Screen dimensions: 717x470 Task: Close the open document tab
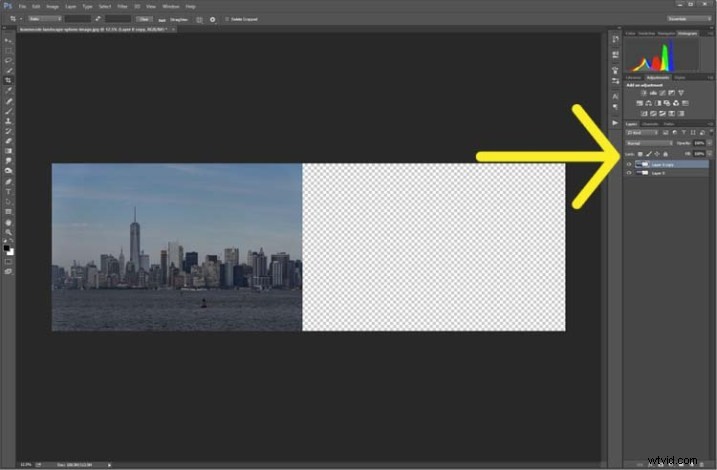[x=173, y=29]
